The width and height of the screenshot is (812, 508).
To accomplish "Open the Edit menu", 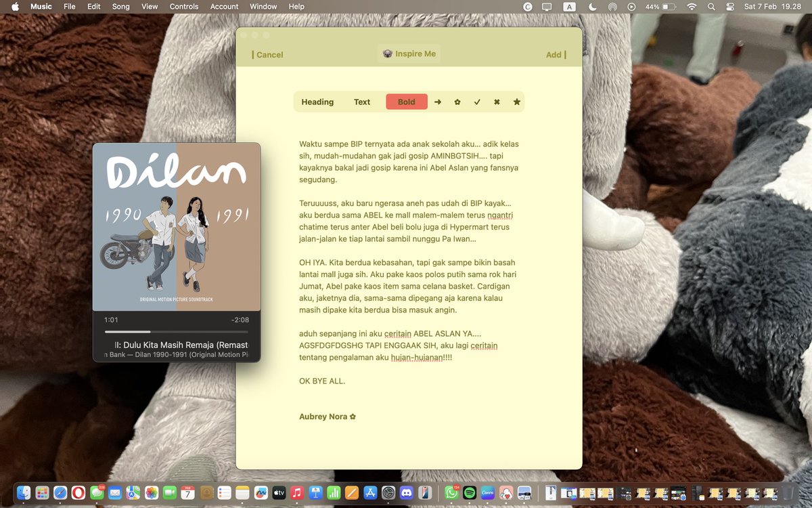I will tap(94, 7).
